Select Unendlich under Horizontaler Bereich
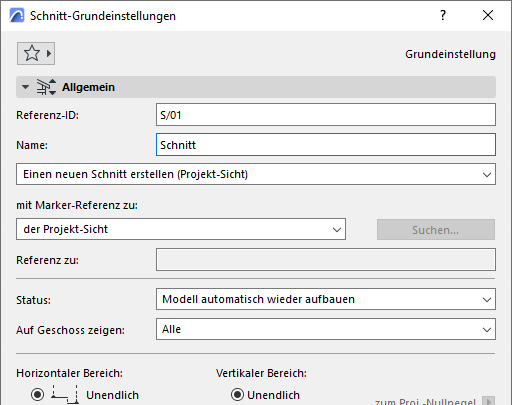This screenshot has width=512, height=405. 37,395
